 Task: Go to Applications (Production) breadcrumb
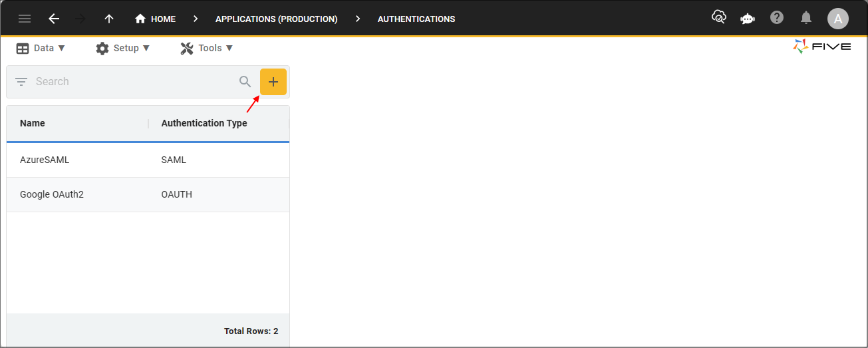pyautogui.click(x=277, y=19)
